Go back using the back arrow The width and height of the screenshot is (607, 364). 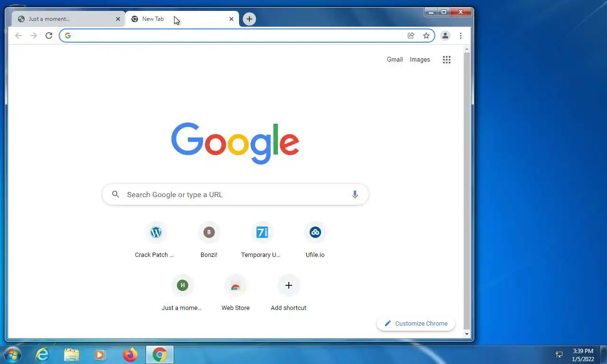18,36
